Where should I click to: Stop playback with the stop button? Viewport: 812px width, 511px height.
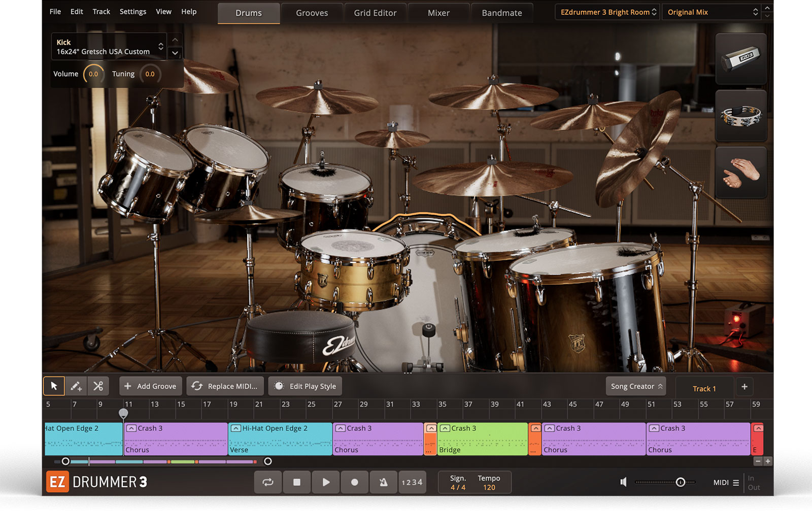click(297, 482)
